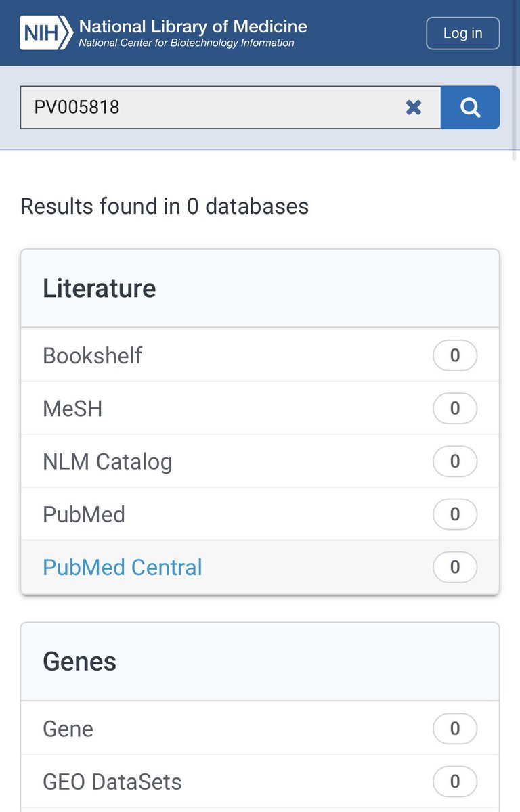Select GEO DataSets database
The image size is (520, 812).
112,782
